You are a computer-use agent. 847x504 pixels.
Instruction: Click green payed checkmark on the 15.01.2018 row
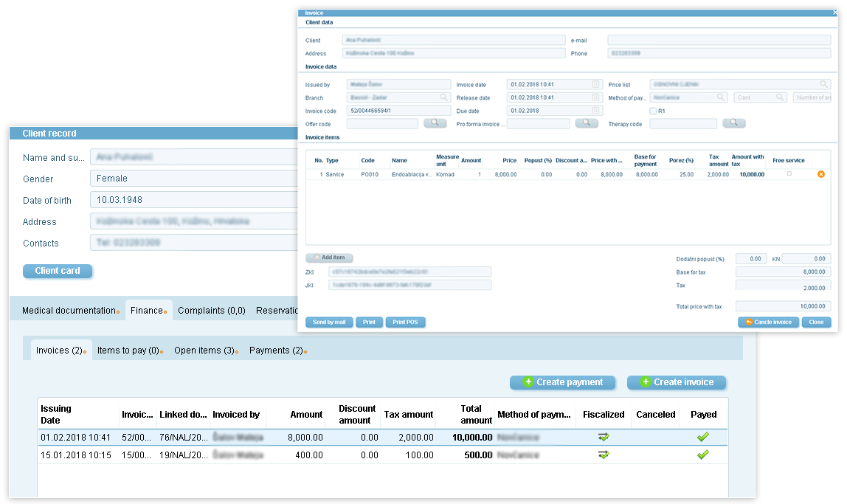click(702, 455)
